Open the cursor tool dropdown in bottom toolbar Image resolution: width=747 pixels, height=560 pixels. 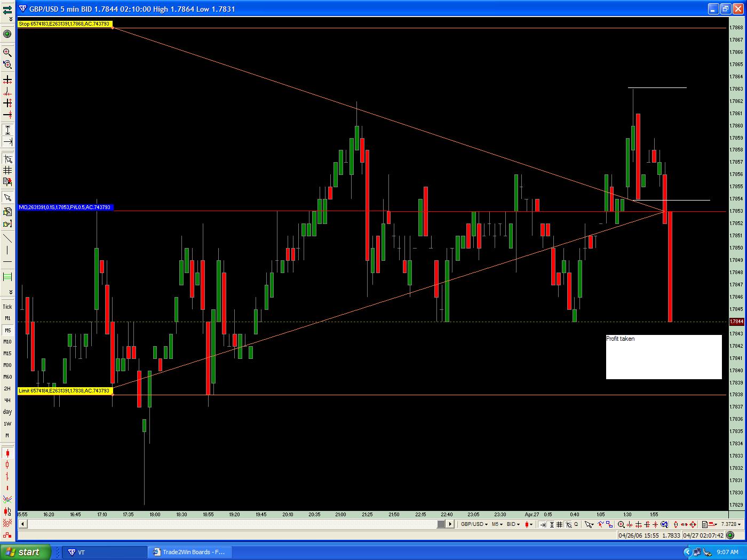pos(589,524)
